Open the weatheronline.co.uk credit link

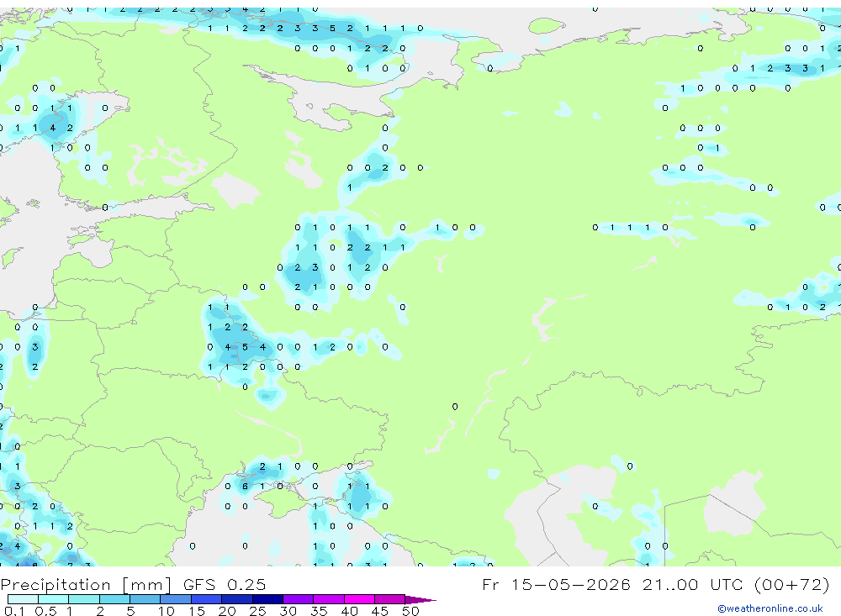[x=770, y=608]
